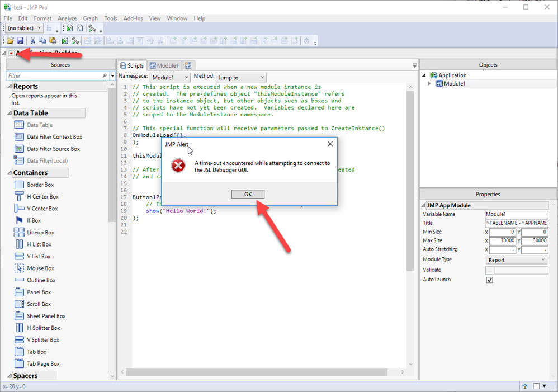Click the Title property field
Image resolution: width=558 pixels, height=392 pixels.
(517, 223)
